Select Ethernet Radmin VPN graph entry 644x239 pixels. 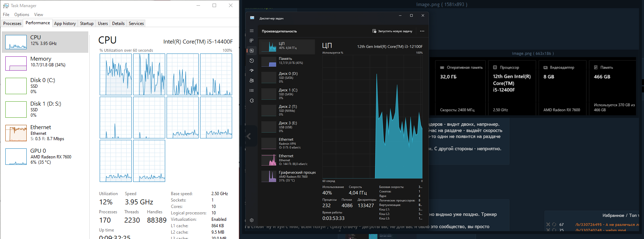pyautogui.click(x=287, y=143)
